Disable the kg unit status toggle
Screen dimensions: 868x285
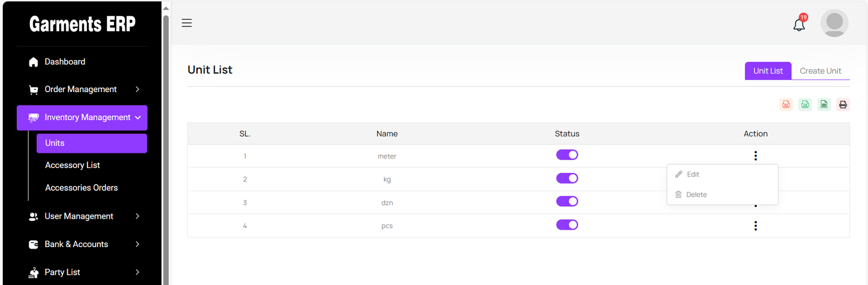(x=567, y=178)
